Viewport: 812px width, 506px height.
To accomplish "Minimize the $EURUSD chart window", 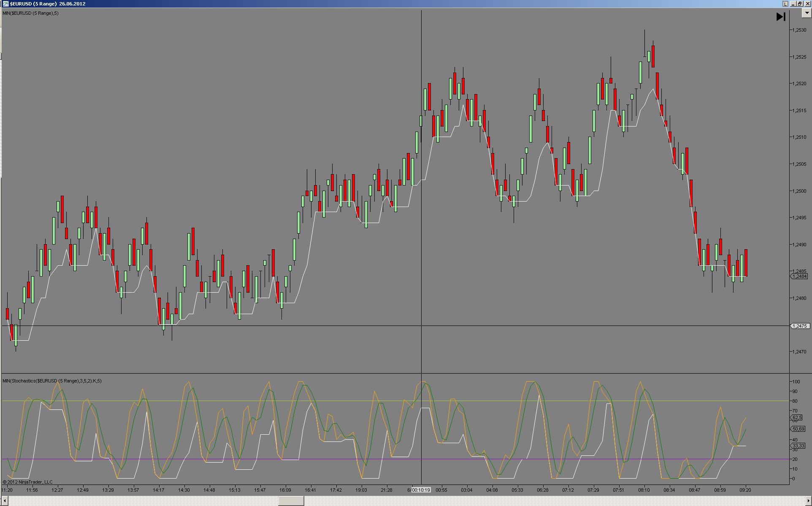I will tap(793, 4).
